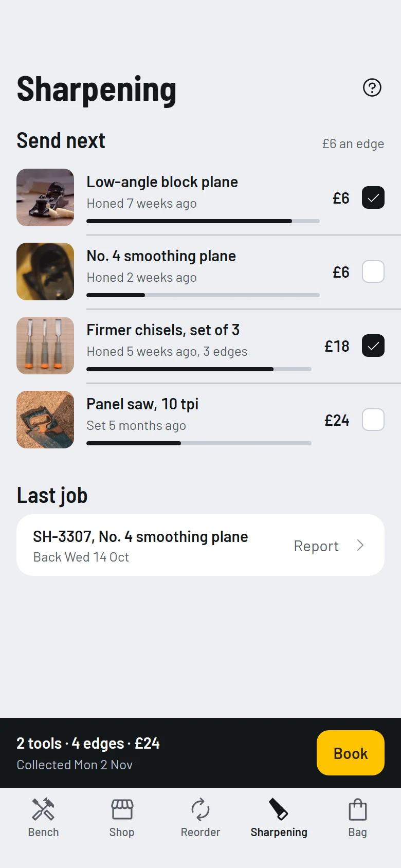This screenshot has height=868, width=401.
Task: Tap the Panel saw thumbnail image
Action: pyautogui.click(x=45, y=420)
